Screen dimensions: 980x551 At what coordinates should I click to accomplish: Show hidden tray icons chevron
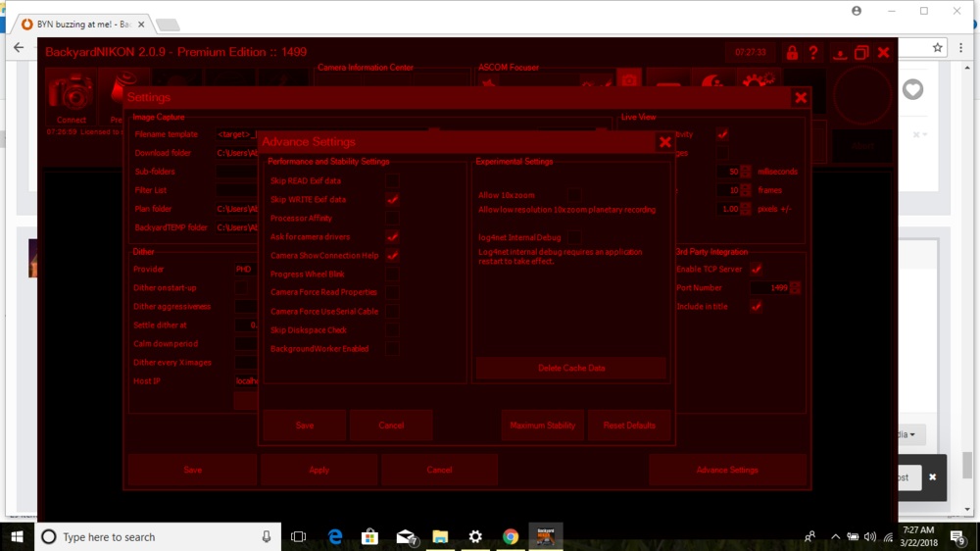tap(835, 536)
